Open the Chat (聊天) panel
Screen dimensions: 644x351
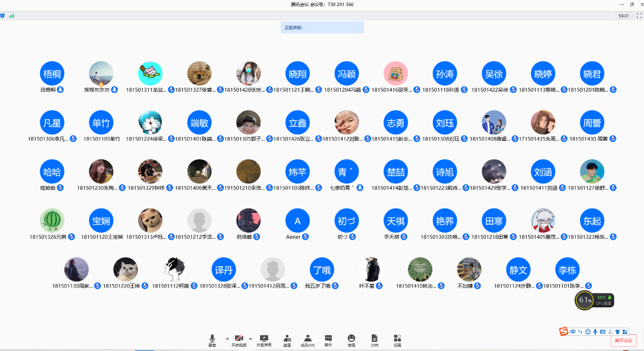(x=329, y=340)
